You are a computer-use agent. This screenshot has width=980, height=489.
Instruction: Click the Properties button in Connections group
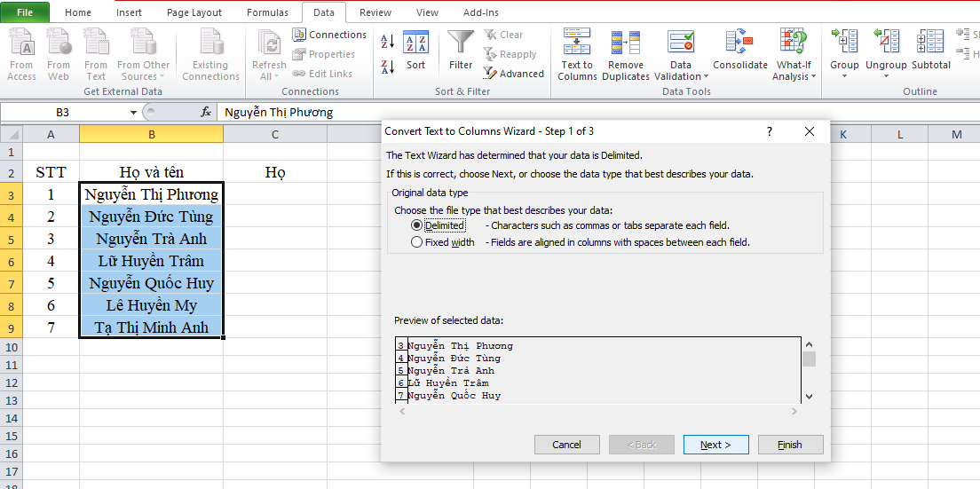(x=324, y=54)
